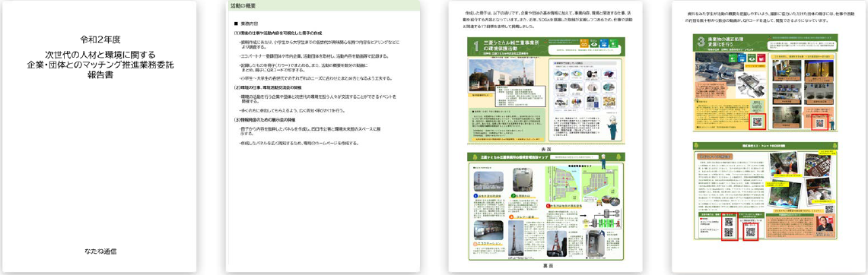
Task: Select the page showing 表面 and 裏面 booklet
Action: tap(545, 136)
